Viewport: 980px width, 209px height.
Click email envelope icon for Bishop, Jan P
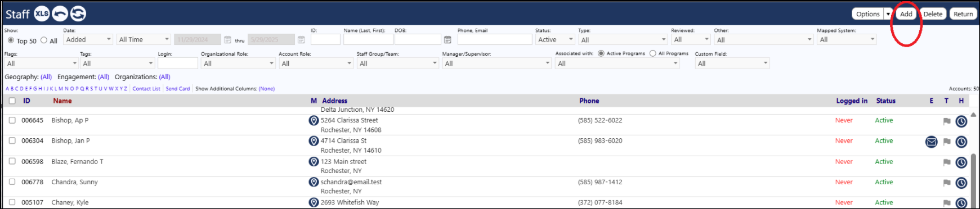(x=932, y=142)
